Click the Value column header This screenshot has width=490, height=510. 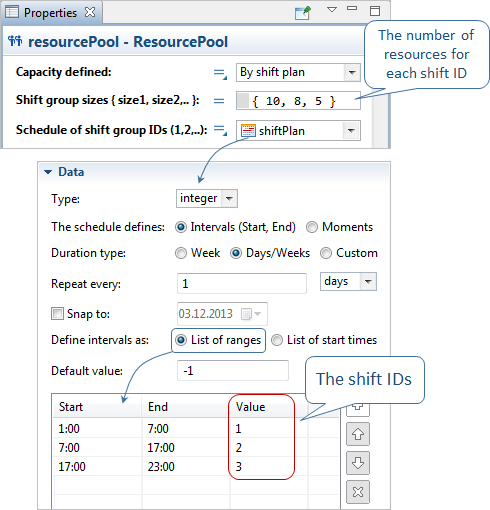coord(269,407)
